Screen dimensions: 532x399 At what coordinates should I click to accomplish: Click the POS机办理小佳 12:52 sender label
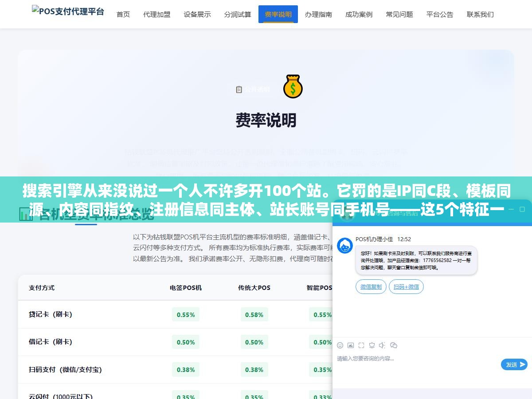pos(383,239)
